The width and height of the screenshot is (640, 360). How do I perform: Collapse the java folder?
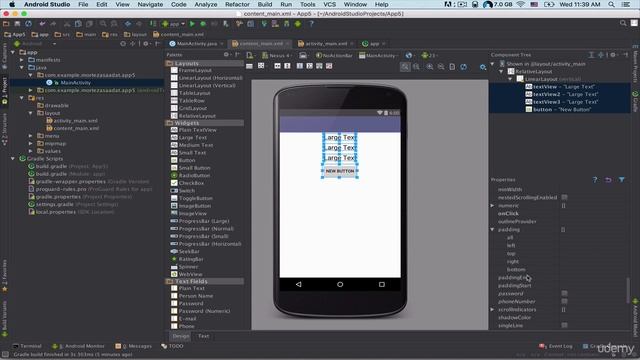tap(22, 67)
